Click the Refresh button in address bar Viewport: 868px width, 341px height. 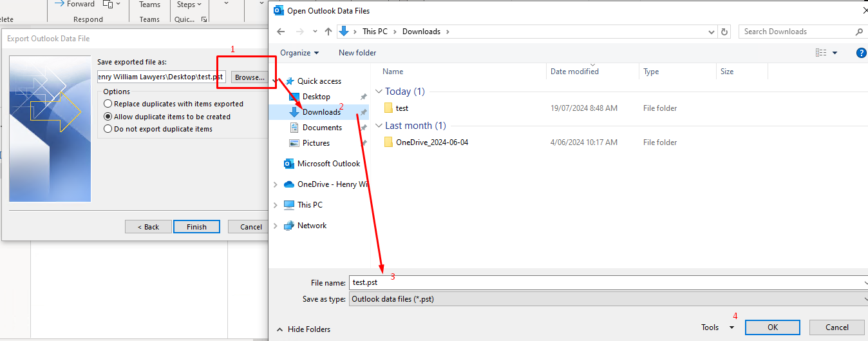point(725,32)
